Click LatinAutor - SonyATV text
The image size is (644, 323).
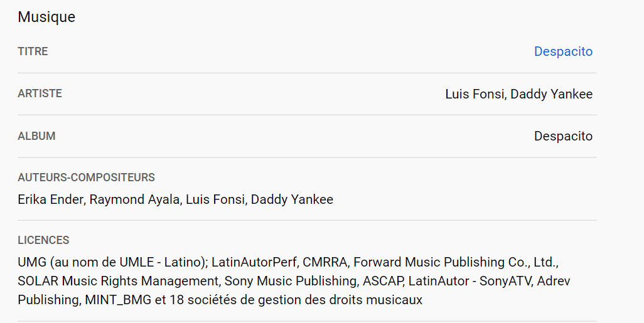tap(470, 281)
